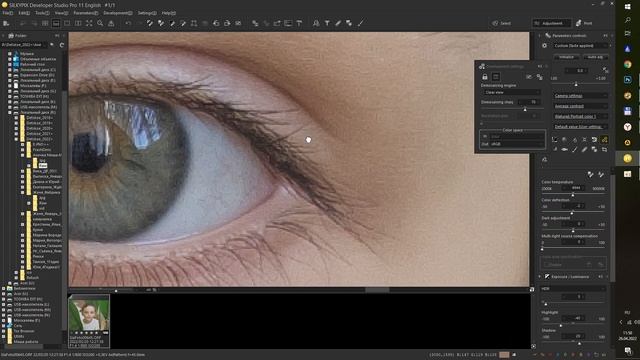Viewport: 640px width, 360px height.
Task: Switch to the Adjustment section
Action: tap(551, 23)
